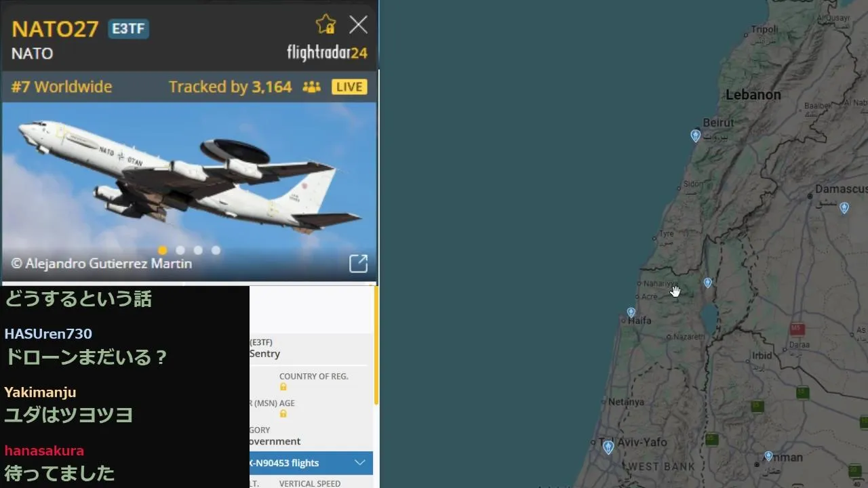Click the locked Country of Reg. padlock

click(283, 386)
